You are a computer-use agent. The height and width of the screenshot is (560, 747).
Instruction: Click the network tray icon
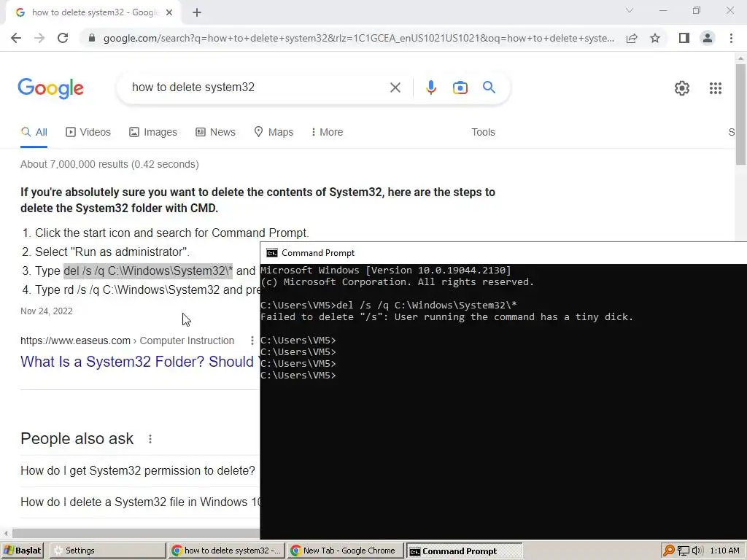(x=684, y=551)
